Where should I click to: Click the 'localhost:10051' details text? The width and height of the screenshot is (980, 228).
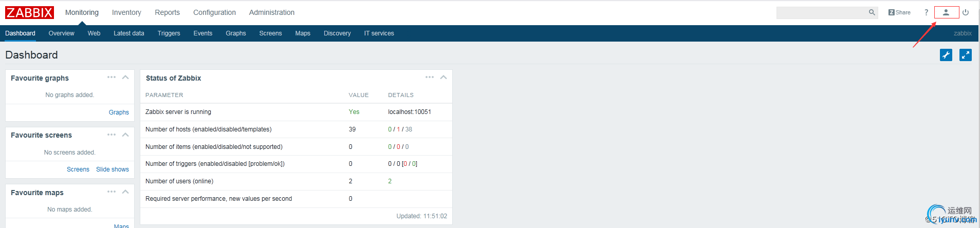click(410, 112)
